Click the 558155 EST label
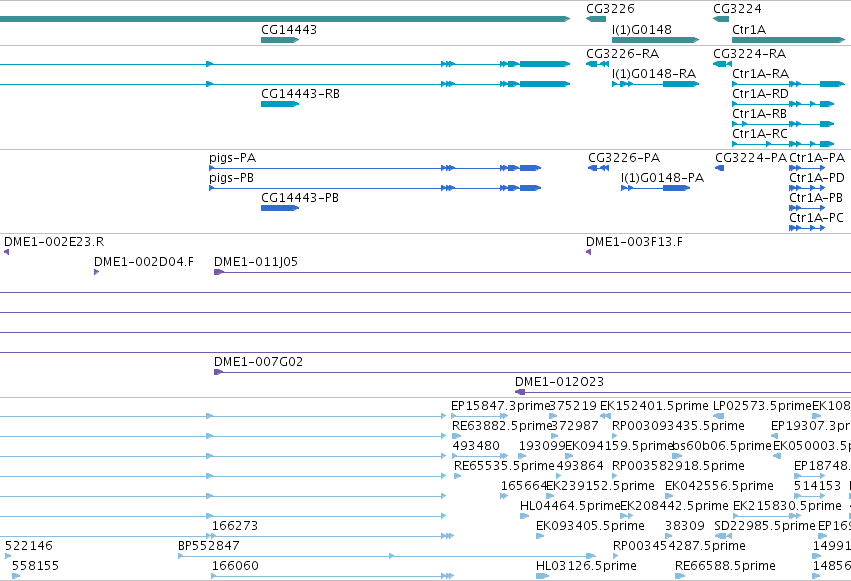851x581 pixels. (35, 566)
